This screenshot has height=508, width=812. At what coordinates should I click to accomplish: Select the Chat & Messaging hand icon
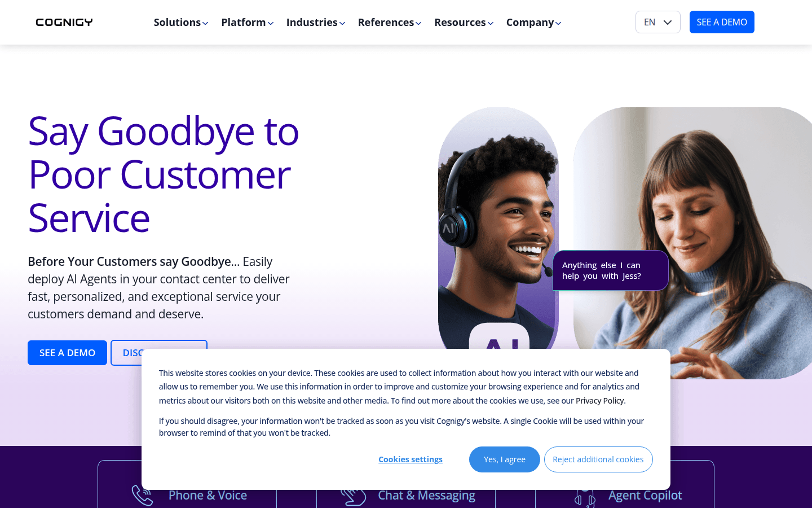(x=354, y=497)
